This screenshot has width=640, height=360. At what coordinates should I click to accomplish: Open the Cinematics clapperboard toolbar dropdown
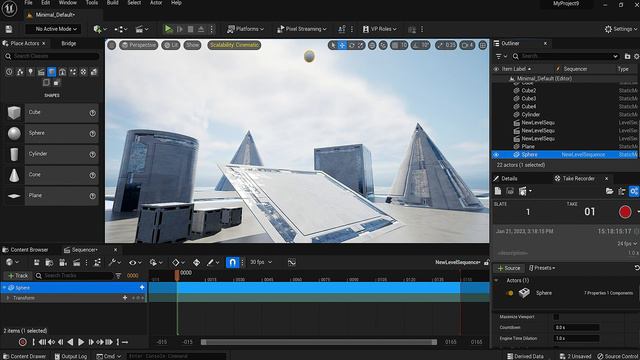[141, 29]
